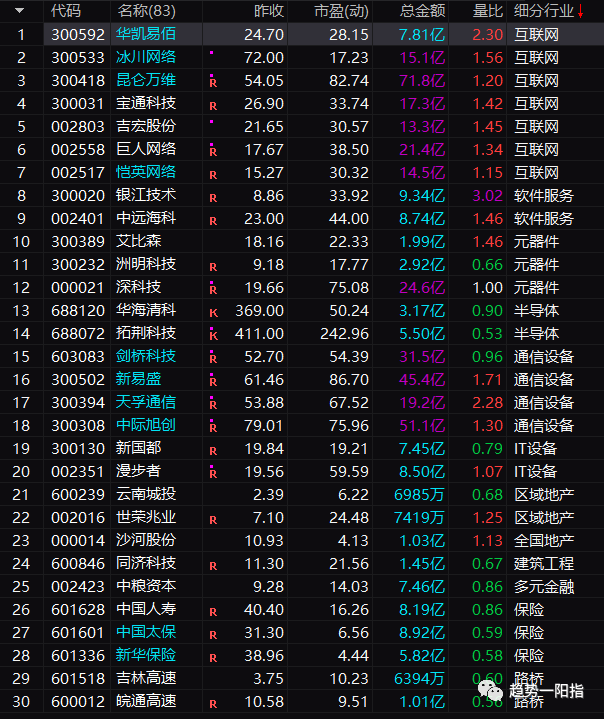Select stock name 新易盛
The image size is (604, 719).
point(139,379)
